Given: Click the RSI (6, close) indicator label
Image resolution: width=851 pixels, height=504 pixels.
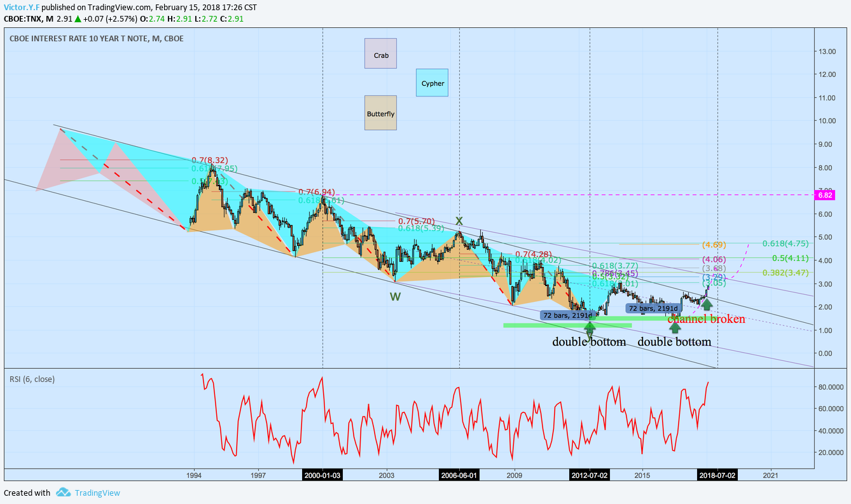Looking at the screenshot, I should click(32, 379).
